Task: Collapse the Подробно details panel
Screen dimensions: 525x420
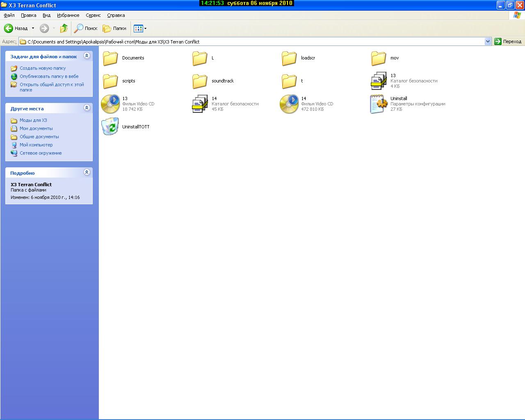Action: click(x=87, y=172)
